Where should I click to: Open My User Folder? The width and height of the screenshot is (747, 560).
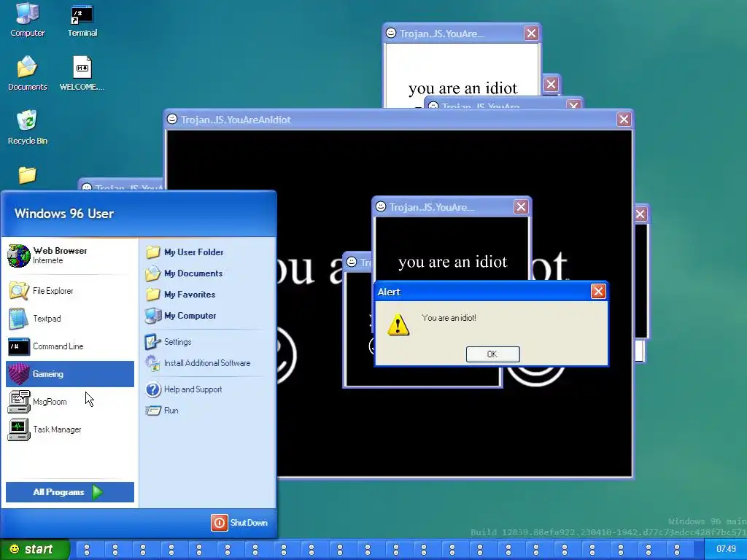185,252
